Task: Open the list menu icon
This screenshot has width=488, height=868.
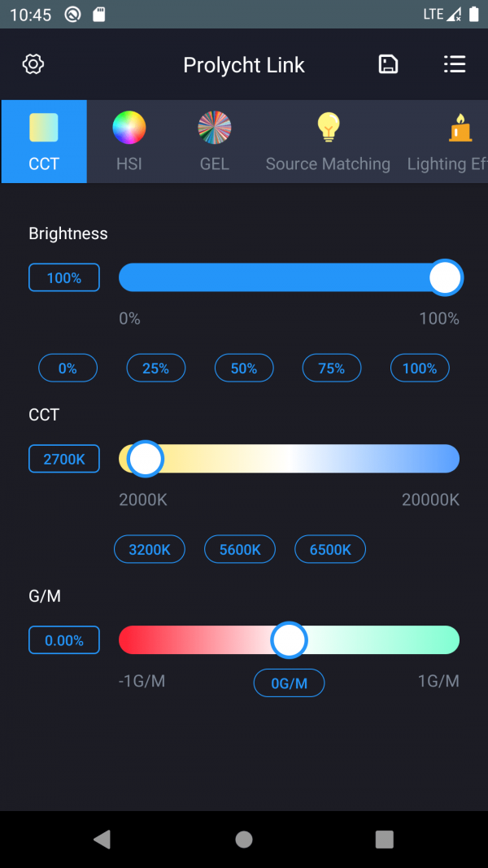Action: (x=455, y=65)
